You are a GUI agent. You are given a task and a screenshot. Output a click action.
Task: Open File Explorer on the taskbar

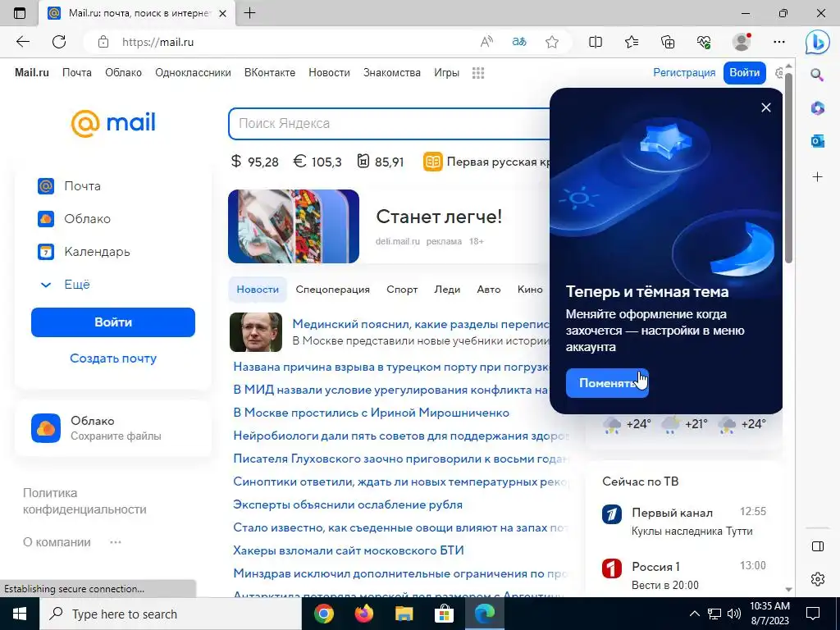pyautogui.click(x=404, y=614)
